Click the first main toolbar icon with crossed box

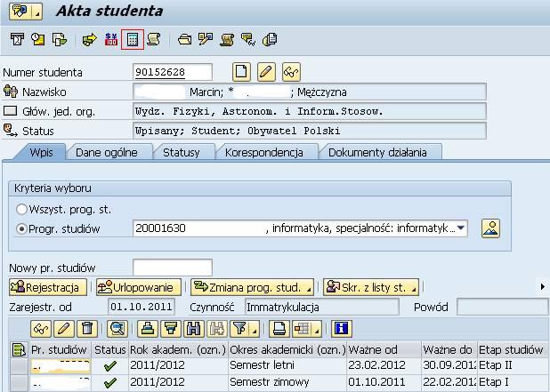(17, 39)
